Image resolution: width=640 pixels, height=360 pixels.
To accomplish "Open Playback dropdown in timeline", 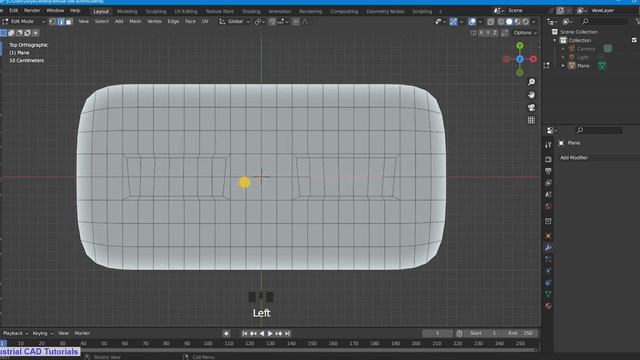I will pos(15,333).
